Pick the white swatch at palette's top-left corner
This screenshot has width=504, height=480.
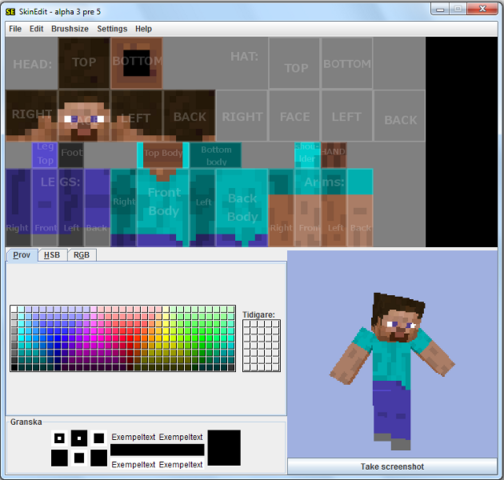pos(14,309)
